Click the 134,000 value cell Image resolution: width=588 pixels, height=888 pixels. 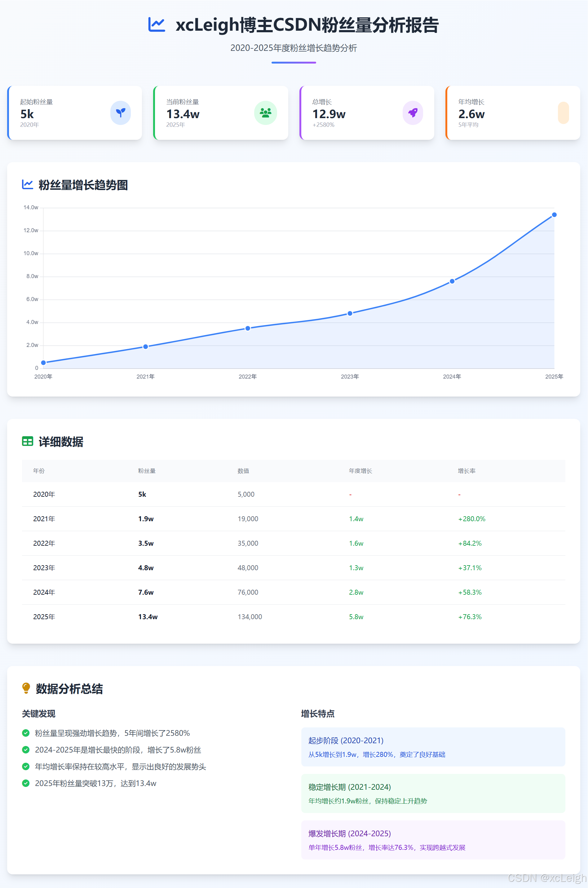click(250, 616)
